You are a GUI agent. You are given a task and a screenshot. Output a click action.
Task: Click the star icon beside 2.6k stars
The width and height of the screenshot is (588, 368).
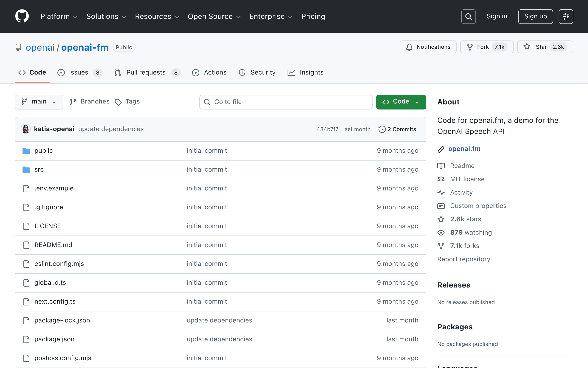coord(441,219)
